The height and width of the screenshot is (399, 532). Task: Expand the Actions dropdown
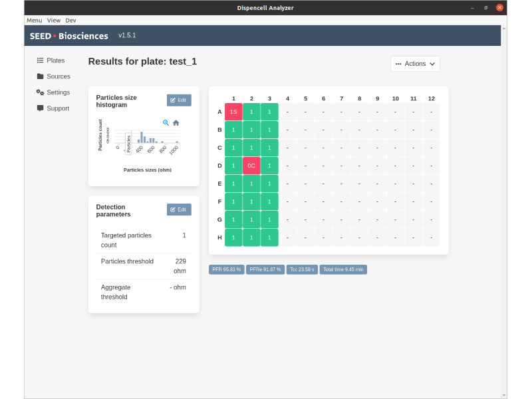click(x=415, y=64)
